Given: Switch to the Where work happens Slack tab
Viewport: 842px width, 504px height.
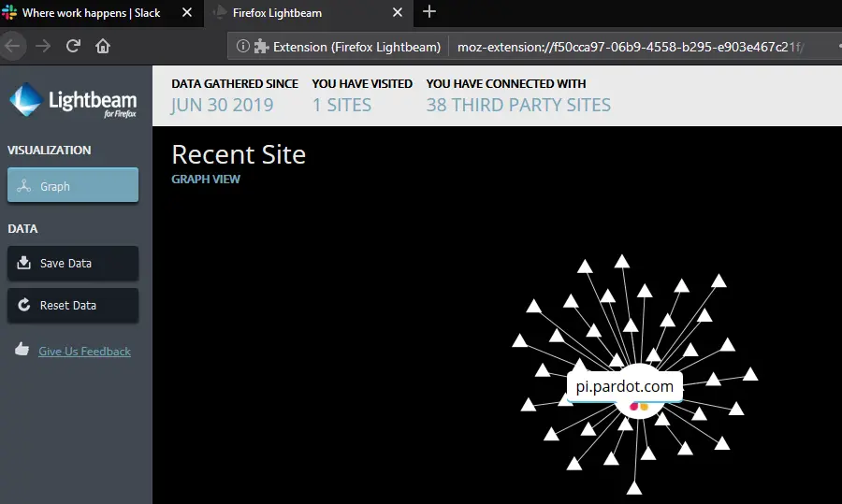Looking at the screenshot, I should pos(101,13).
